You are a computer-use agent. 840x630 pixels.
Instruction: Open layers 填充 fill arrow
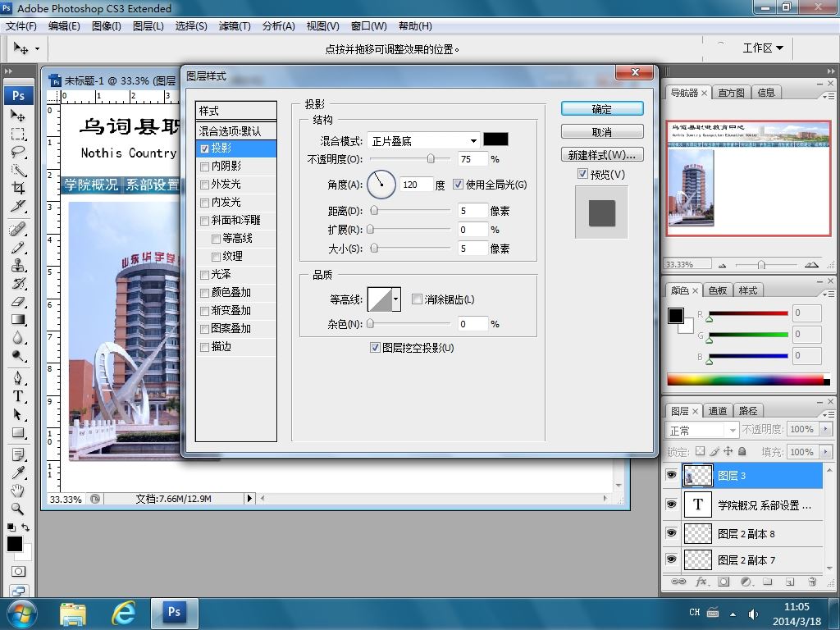[x=825, y=452]
